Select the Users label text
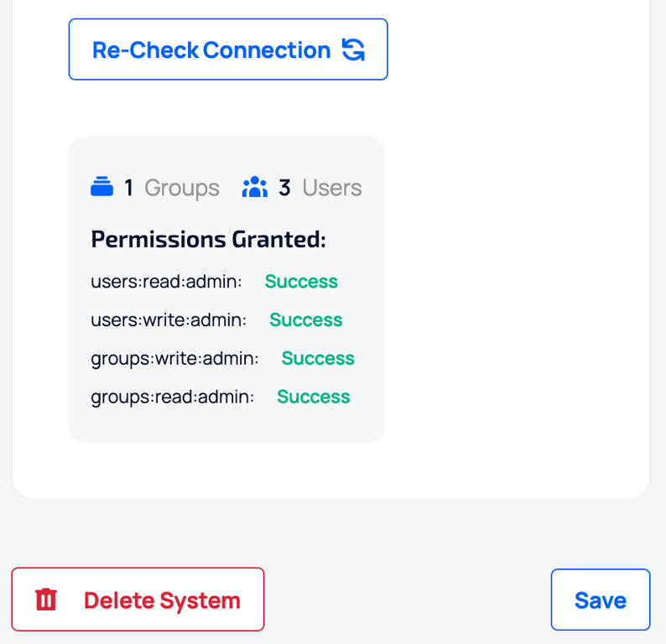This screenshot has height=644, width=666. pyautogui.click(x=332, y=187)
